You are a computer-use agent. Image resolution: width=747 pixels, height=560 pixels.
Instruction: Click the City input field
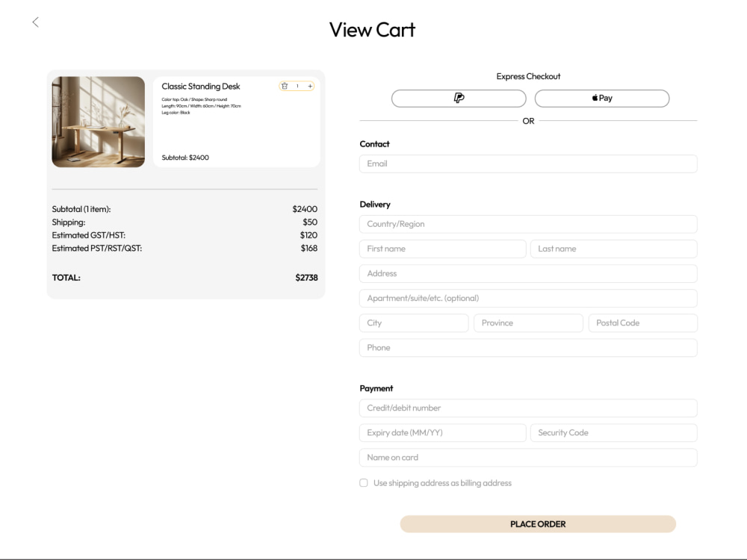(414, 323)
